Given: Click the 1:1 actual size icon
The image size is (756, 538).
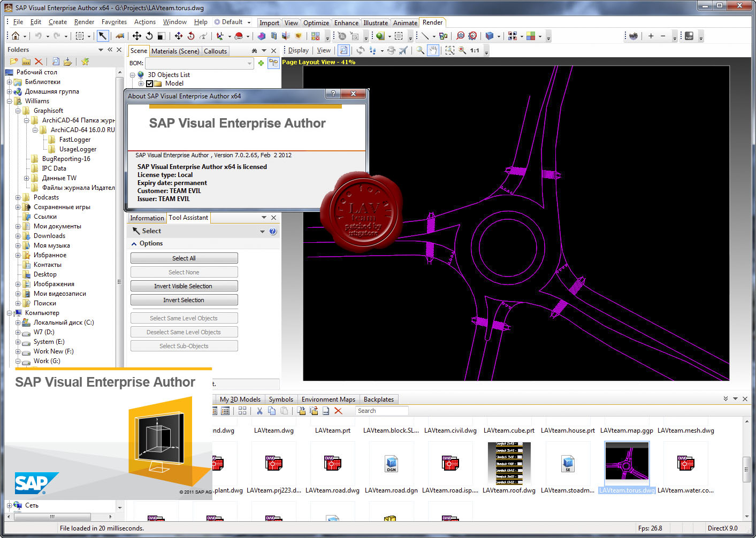Looking at the screenshot, I should (475, 50).
